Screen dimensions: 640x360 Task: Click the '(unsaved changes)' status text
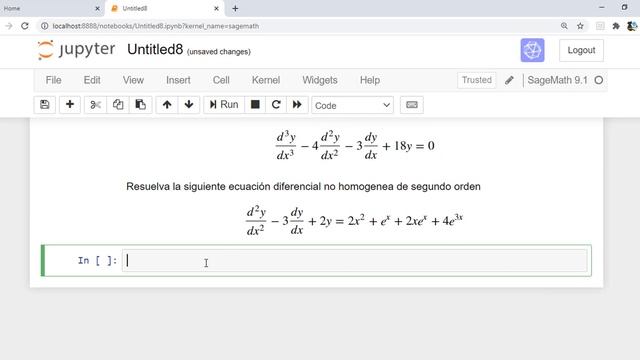219,52
